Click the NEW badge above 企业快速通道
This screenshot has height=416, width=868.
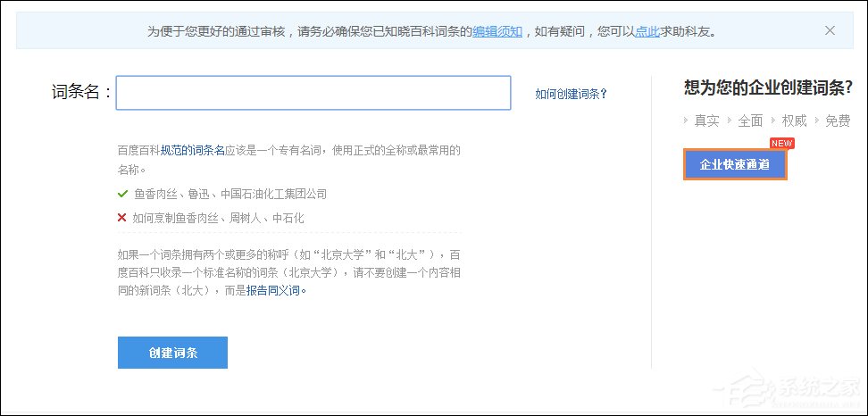[782, 143]
